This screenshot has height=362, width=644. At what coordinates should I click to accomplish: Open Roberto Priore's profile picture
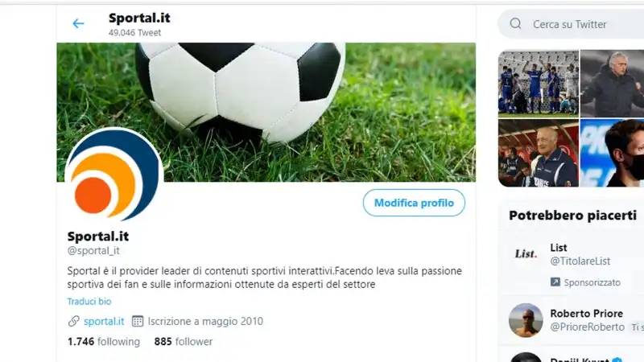click(x=526, y=320)
